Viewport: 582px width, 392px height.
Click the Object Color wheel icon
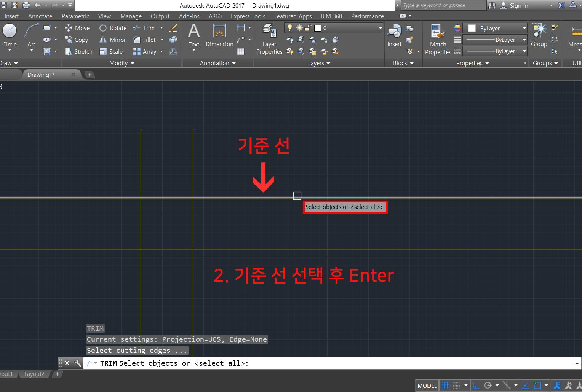[457, 28]
